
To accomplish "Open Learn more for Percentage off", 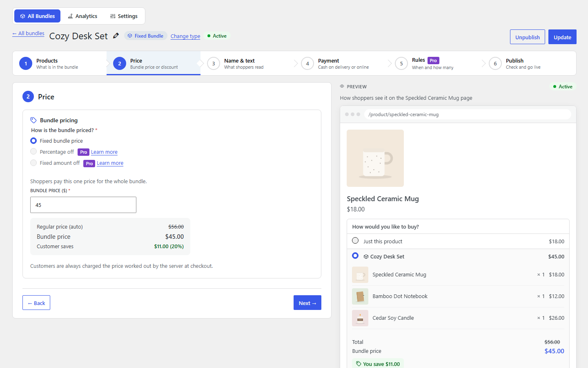I will click(x=104, y=152).
